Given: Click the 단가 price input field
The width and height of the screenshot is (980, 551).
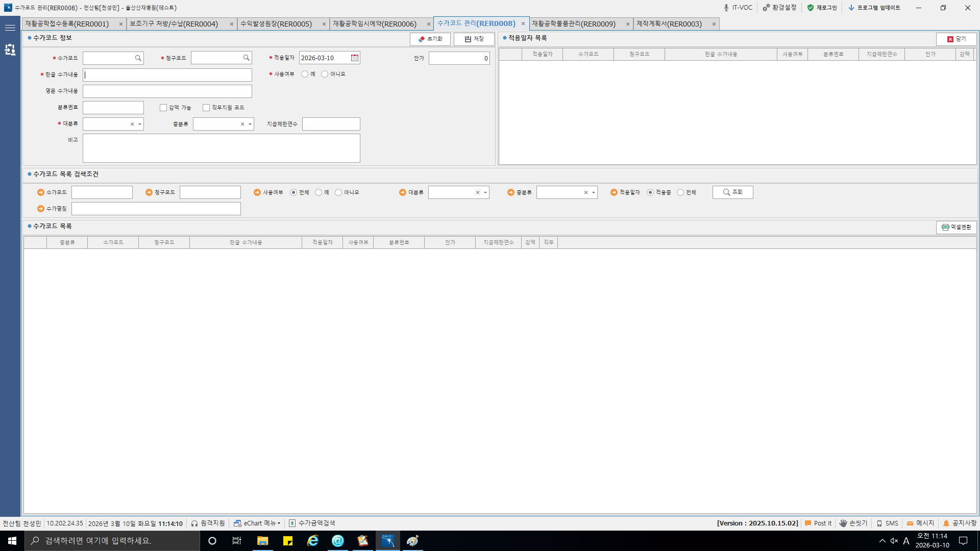Looking at the screenshot, I should pos(459,58).
